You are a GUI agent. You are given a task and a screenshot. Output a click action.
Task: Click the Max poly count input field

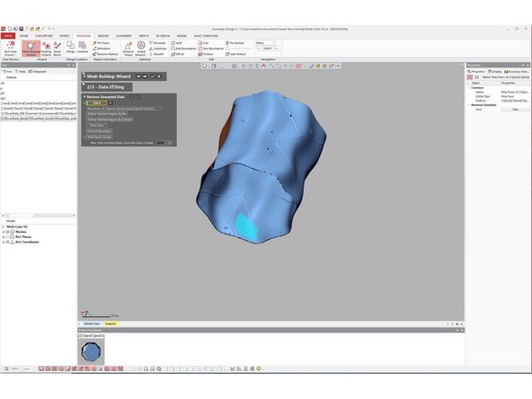161,143
